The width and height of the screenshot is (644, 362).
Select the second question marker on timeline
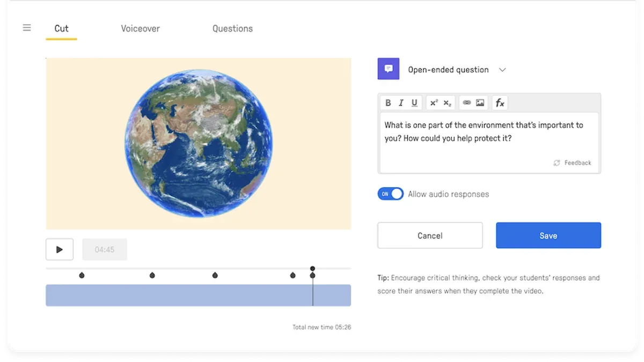click(x=152, y=275)
